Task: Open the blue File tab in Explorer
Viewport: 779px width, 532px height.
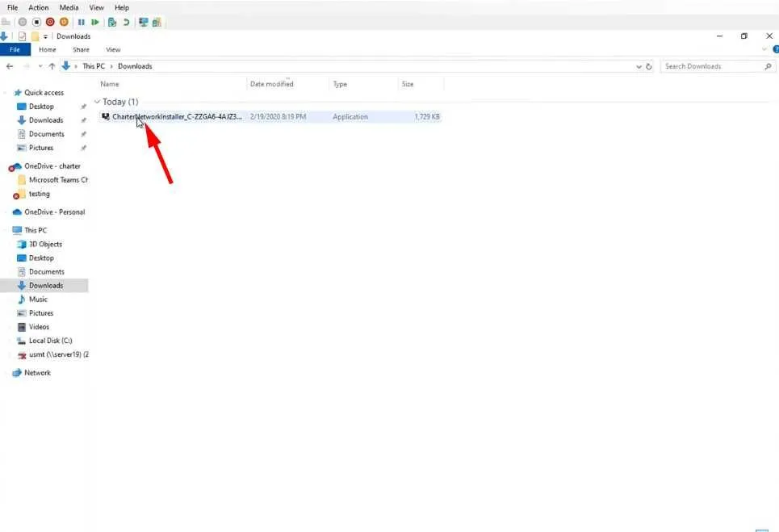Action: (x=15, y=50)
